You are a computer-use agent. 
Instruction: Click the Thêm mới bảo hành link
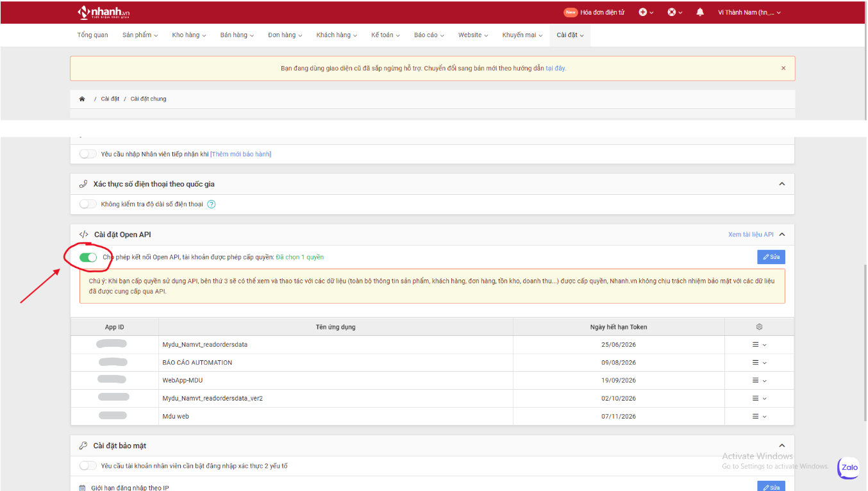click(240, 154)
